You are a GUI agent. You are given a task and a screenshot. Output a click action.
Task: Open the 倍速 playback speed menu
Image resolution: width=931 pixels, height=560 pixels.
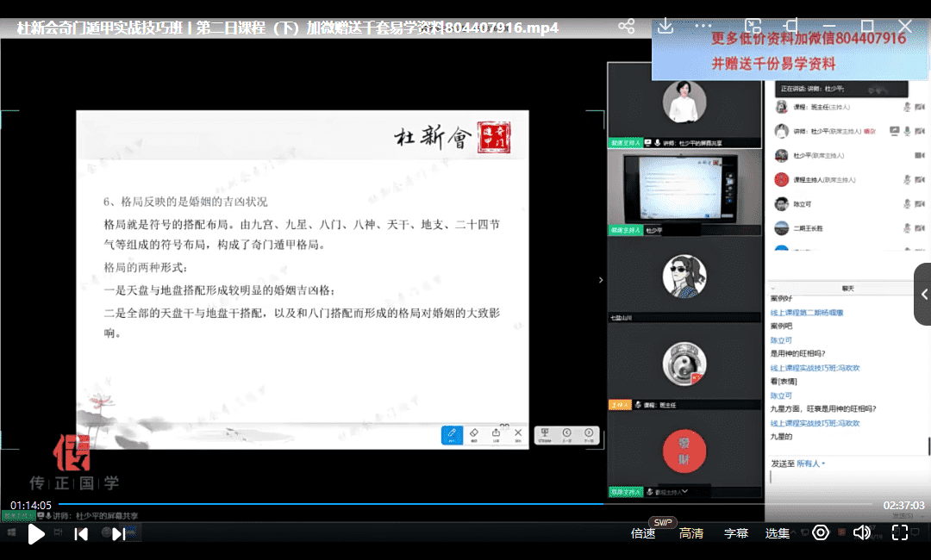pyautogui.click(x=643, y=533)
